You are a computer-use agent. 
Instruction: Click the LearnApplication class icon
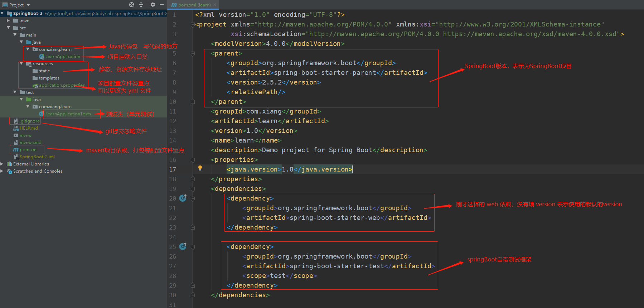click(x=42, y=57)
